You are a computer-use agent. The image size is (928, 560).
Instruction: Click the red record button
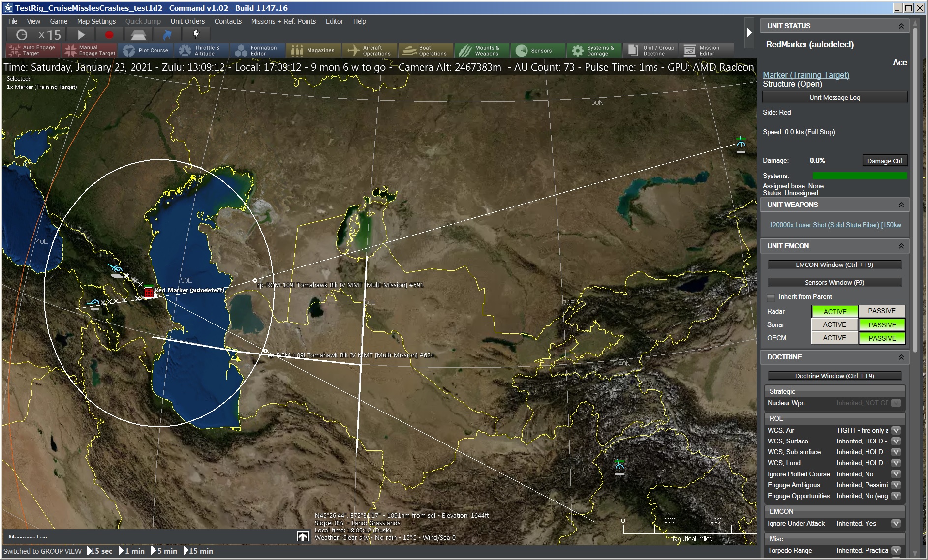tap(109, 35)
